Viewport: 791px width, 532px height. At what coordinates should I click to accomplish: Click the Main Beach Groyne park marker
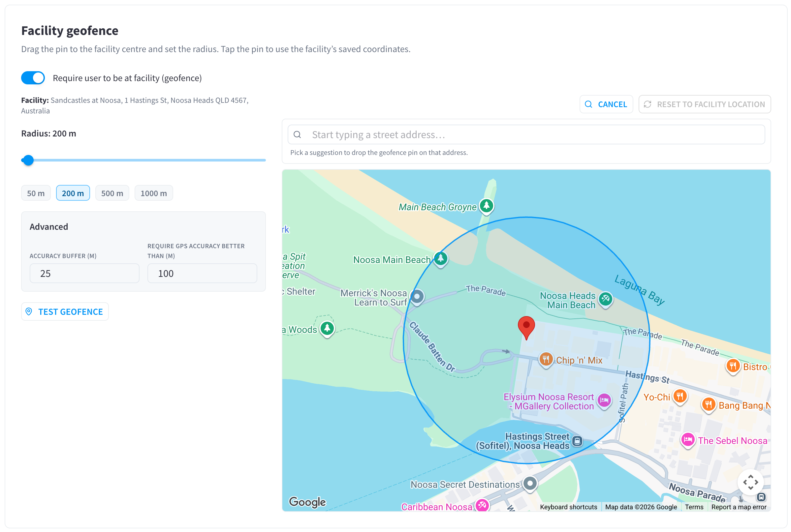click(487, 206)
